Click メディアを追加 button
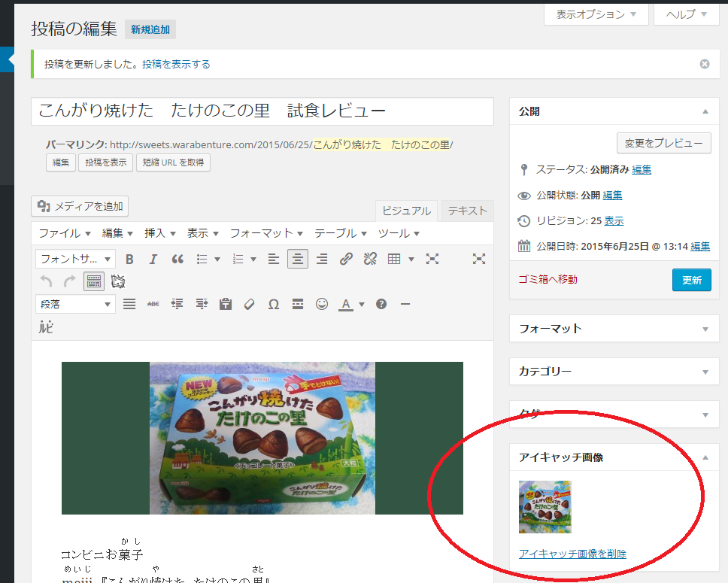The image size is (728, 583). (x=80, y=206)
